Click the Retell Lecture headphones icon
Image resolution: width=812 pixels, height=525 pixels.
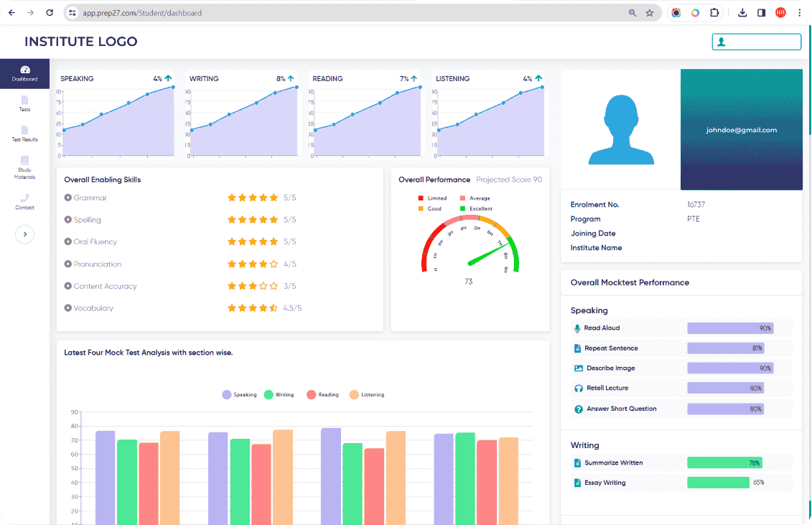(578, 389)
